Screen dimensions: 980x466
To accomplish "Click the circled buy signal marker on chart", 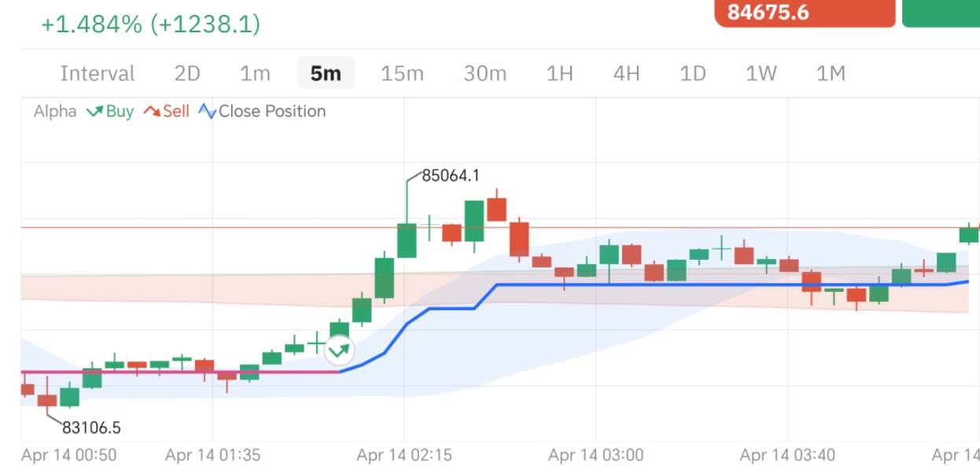I will pos(339,350).
